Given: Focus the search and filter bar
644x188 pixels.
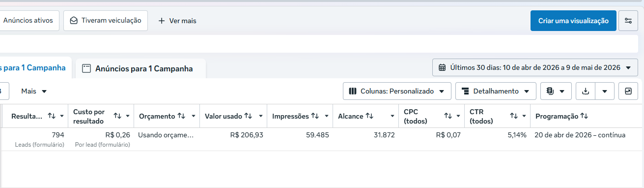Looking at the screenshot, I should coord(319,44).
